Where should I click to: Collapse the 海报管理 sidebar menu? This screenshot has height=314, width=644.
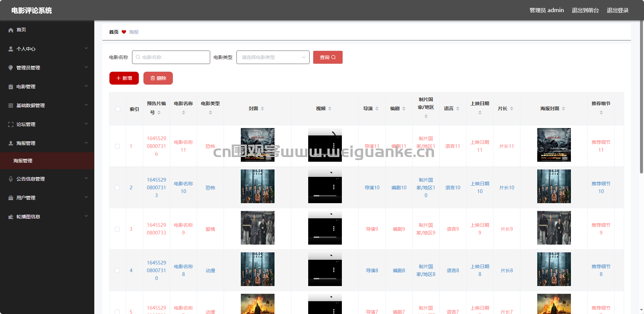[86, 143]
